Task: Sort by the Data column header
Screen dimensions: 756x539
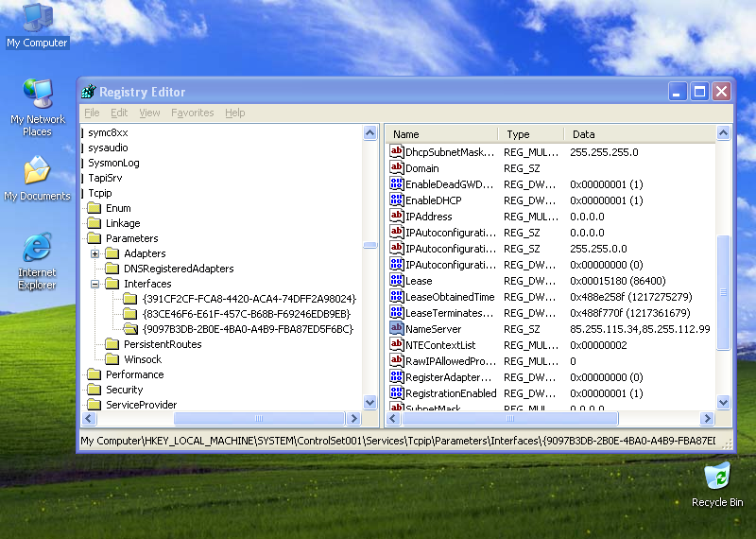Action: click(x=640, y=134)
